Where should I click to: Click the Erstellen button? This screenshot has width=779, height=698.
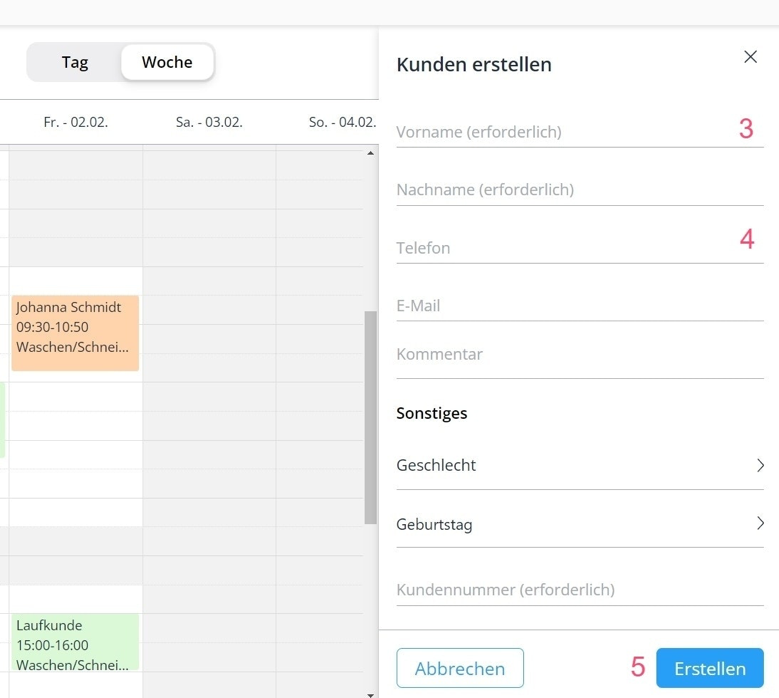click(x=709, y=668)
